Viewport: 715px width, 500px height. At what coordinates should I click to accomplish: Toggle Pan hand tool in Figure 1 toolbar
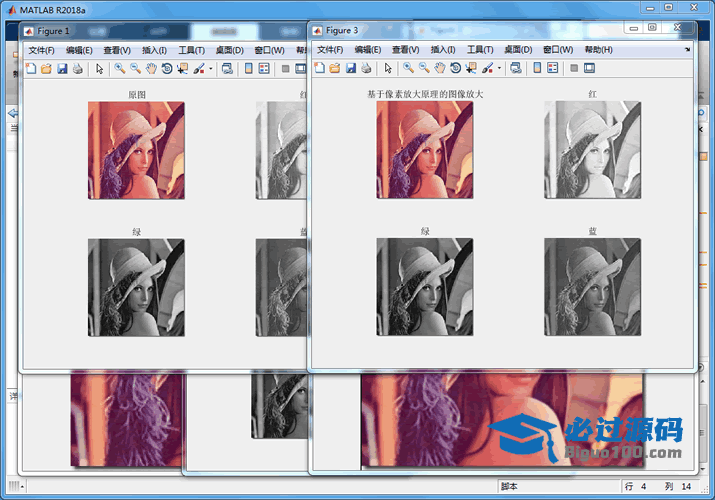pos(151,69)
